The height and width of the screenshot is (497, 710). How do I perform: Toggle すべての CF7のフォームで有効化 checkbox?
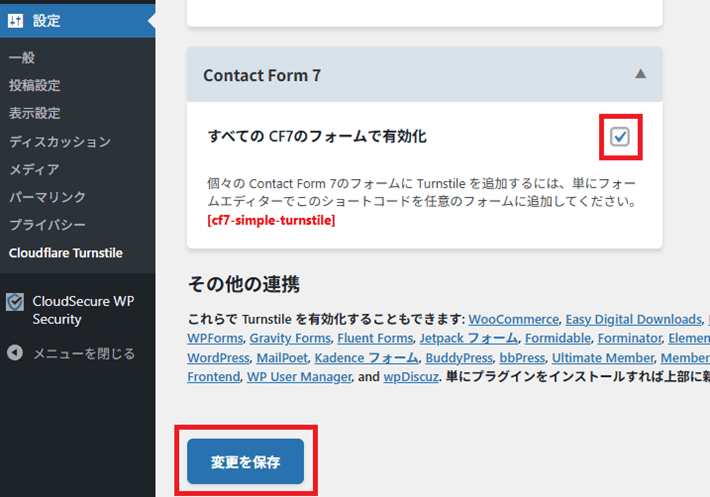coord(619,136)
